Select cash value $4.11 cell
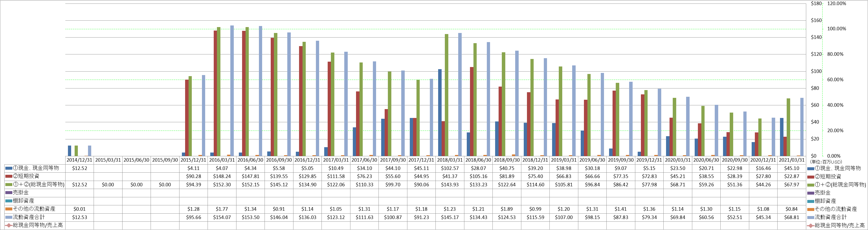 click(x=193, y=168)
